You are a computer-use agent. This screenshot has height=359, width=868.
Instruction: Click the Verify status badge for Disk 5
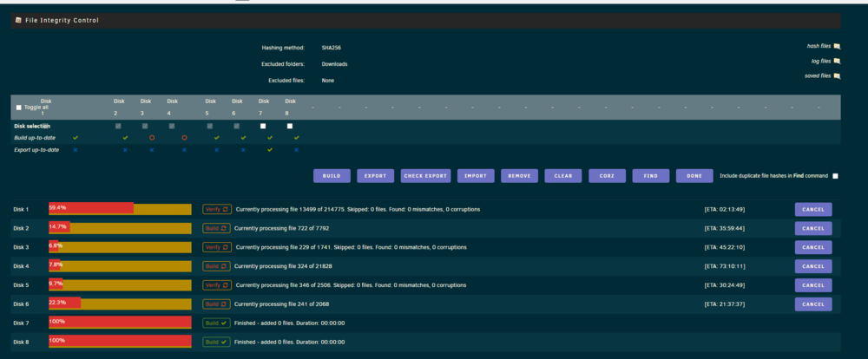(217, 285)
